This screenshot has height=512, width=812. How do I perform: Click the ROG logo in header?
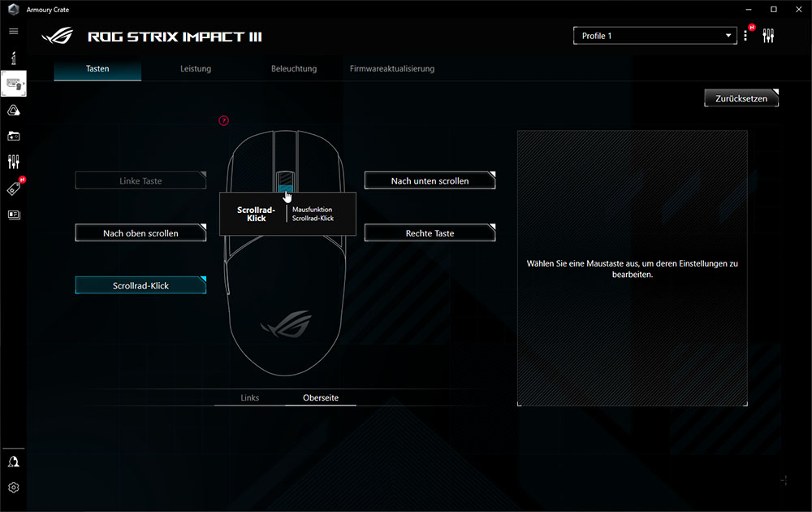58,37
